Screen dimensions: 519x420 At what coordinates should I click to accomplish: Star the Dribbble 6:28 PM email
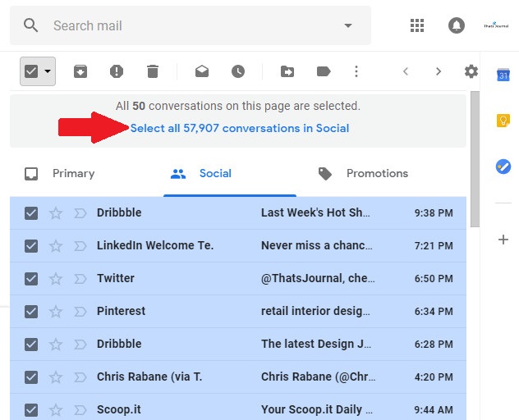(56, 344)
